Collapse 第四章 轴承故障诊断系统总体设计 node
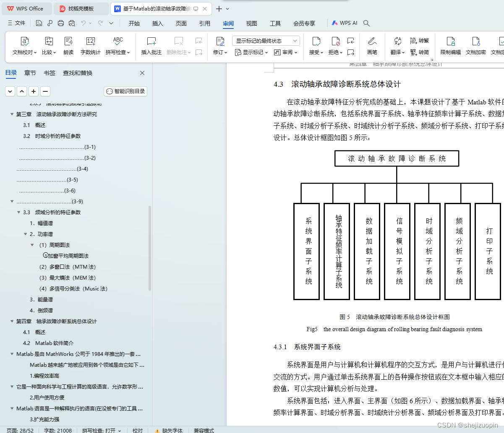Screen dimensions: 504x433 (x=12, y=321)
